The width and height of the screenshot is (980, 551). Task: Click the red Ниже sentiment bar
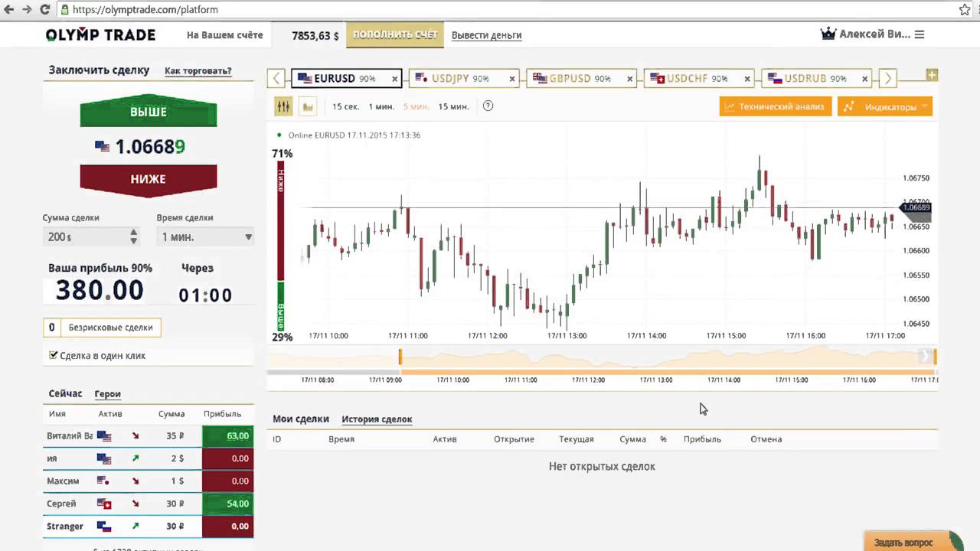(x=281, y=220)
